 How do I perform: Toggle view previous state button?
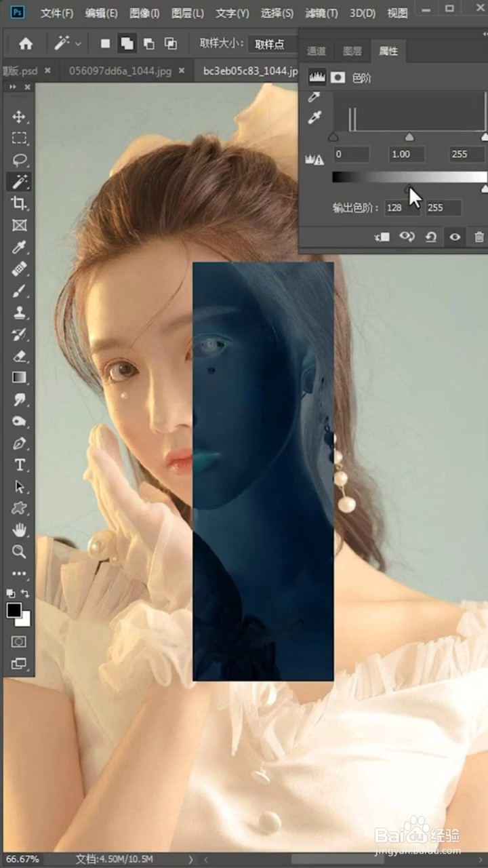pyautogui.click(x=407, y=237)
